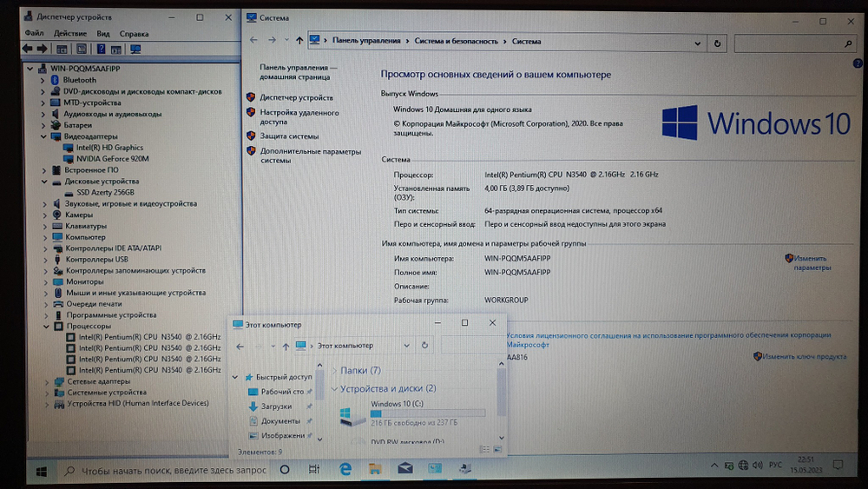Screen dimensions: 868x489
Task: Collapse Устройства и диски (2) group
Action: [x=334, y=389]
